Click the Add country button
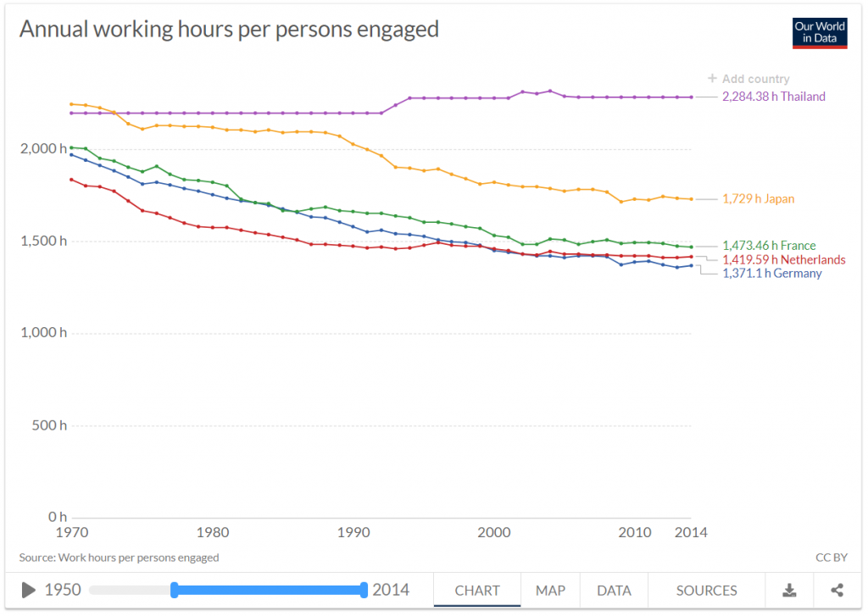 pos(749,79)
